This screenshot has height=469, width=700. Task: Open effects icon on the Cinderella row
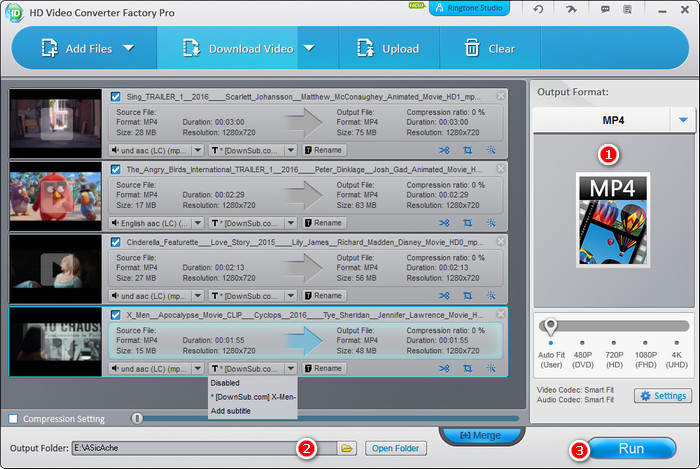pyautogui.click(x=491, y=296)
